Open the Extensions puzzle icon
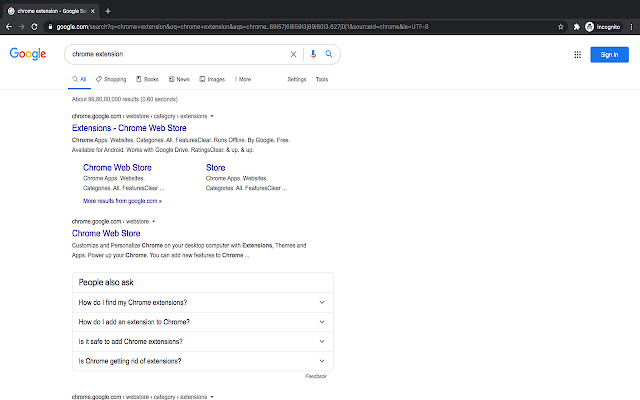 (576, 27)
